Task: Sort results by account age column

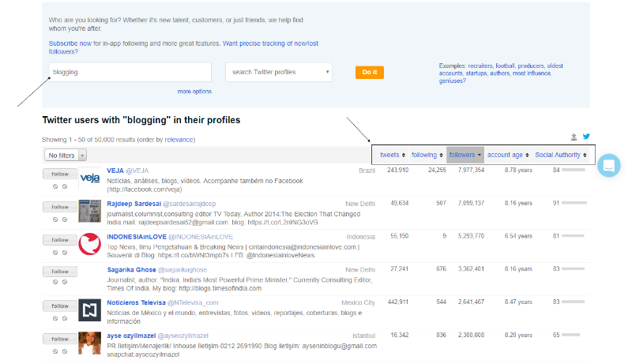Action: (x=508, y=155)
